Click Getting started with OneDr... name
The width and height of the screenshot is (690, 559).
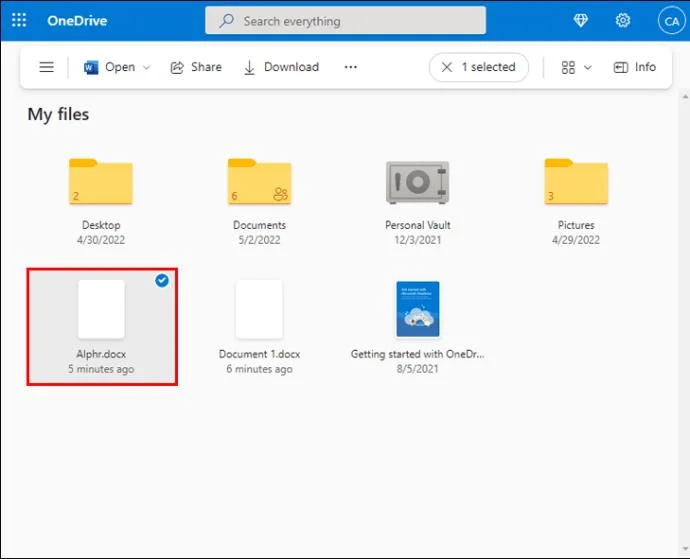(418, 354)
